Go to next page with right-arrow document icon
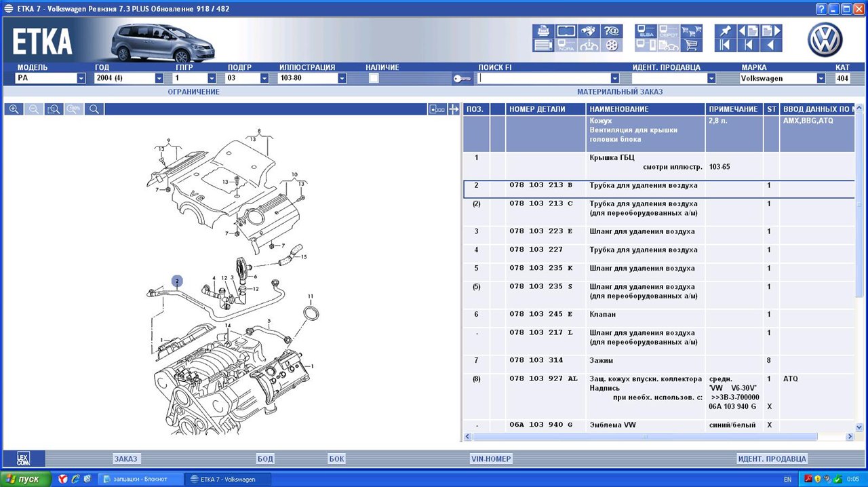868x487 pixels. tap(770, 31)
